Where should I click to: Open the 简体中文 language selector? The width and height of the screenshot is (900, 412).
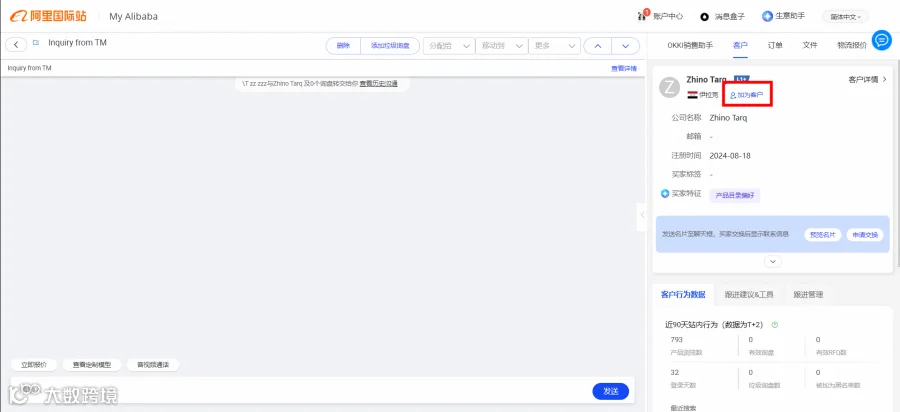845,17
